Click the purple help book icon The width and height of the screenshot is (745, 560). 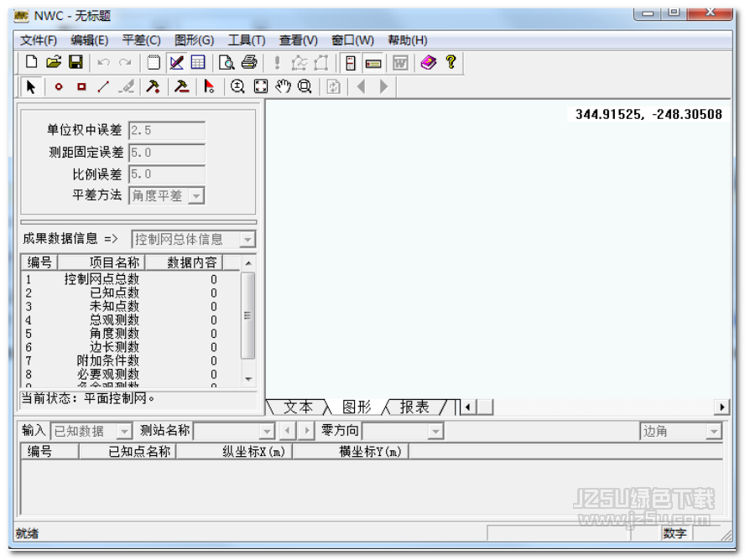pyautogui.click(x=428, y=62)
